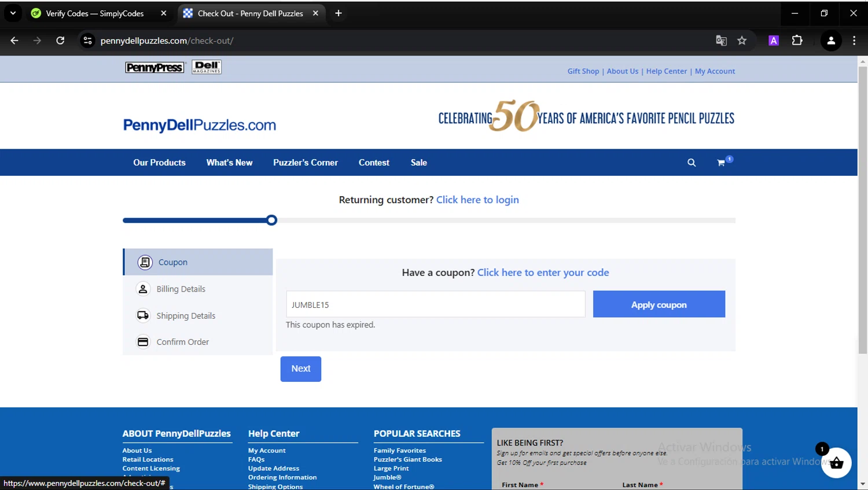Viewport: 868px width, 490px height.
Task: Open the My Account header link
Action: 715,71
